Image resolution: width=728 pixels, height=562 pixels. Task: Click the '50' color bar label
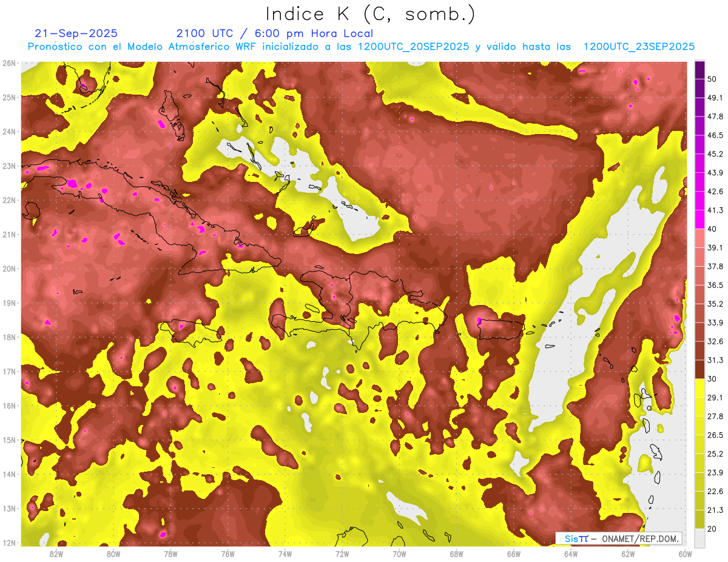click(712, 79)
